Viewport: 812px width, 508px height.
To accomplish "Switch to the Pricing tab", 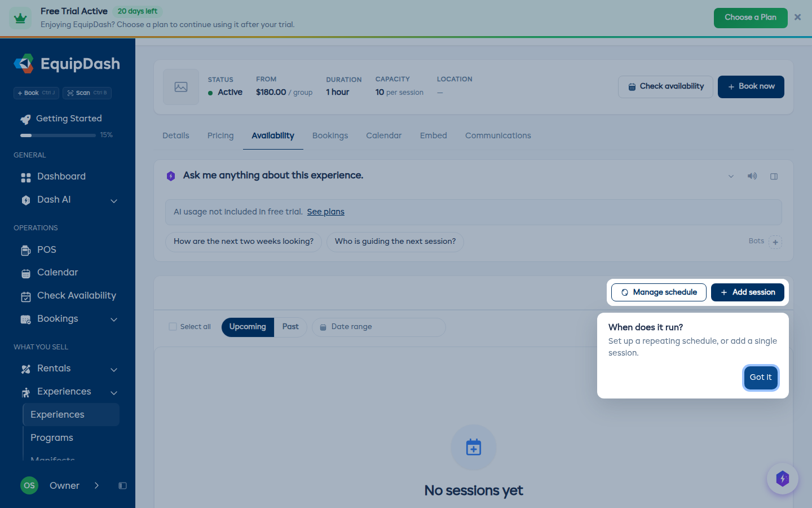I will click(x=220, y=135).
